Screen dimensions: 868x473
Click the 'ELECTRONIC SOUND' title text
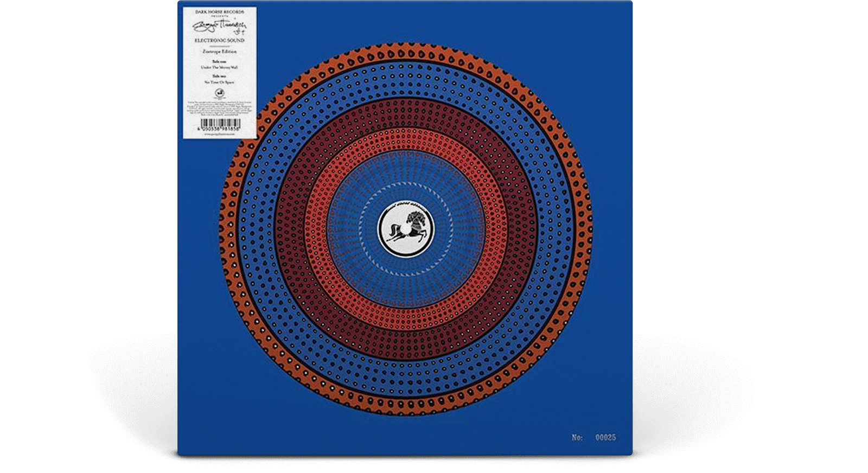pyautogui.click(x=220, y=40)
